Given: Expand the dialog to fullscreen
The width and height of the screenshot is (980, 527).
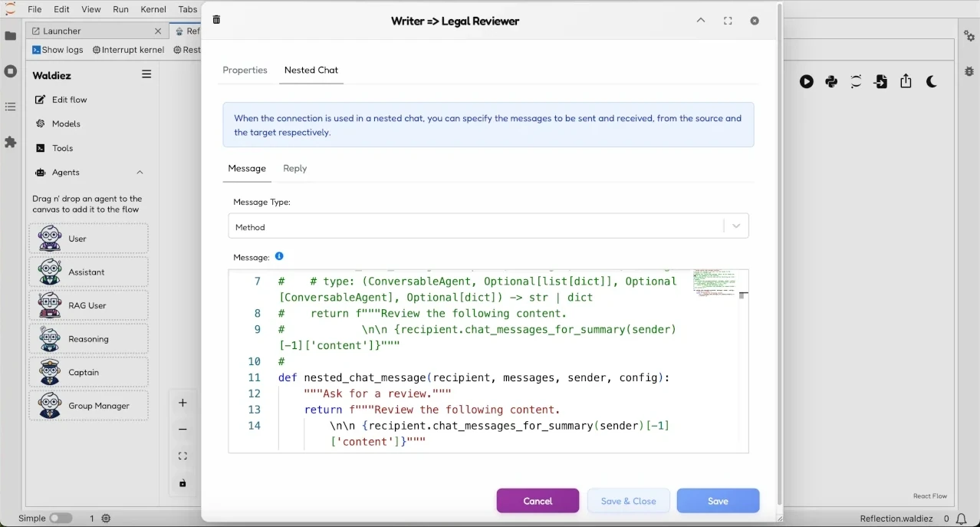Looking at the screenshot, I should (x=727, y=21).
